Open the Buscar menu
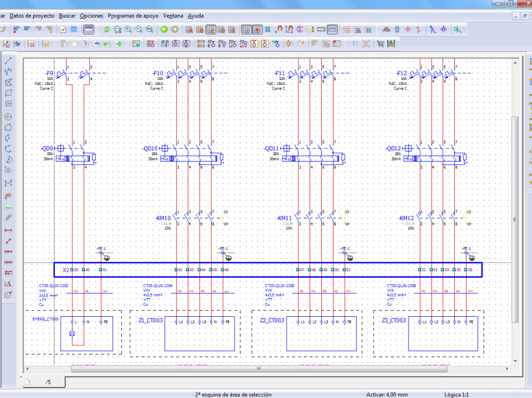This screenshot has height=398, width=532. pyautogui.click(x=67, y=15)
